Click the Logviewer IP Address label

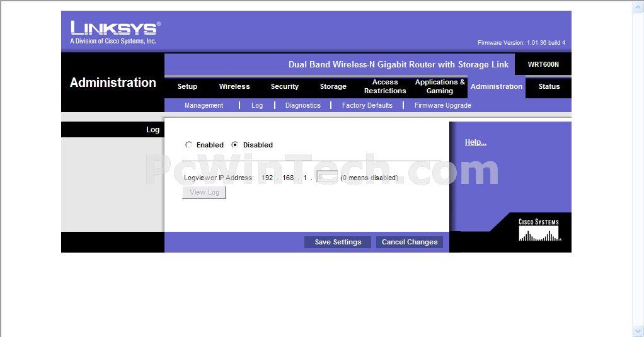pyautogui.click(x=219, y=178)
